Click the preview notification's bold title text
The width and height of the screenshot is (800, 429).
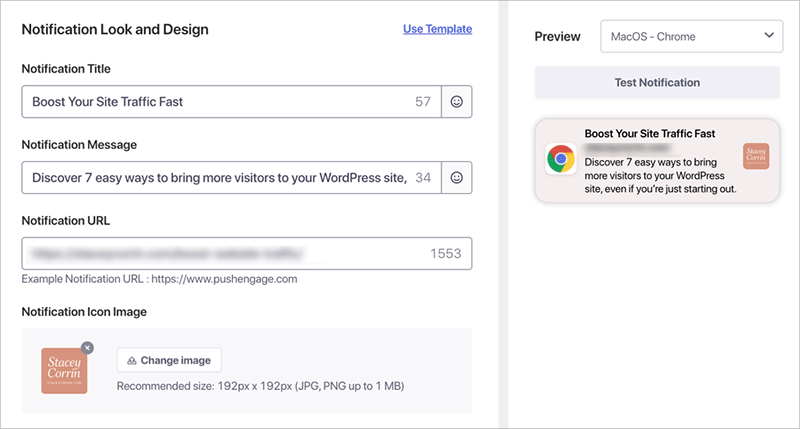tap(649, 133)
